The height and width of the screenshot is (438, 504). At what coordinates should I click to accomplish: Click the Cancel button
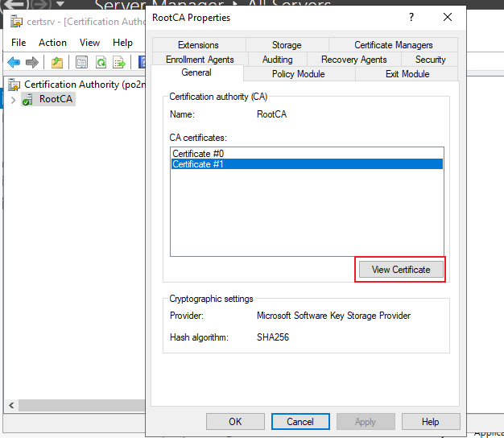300,421
